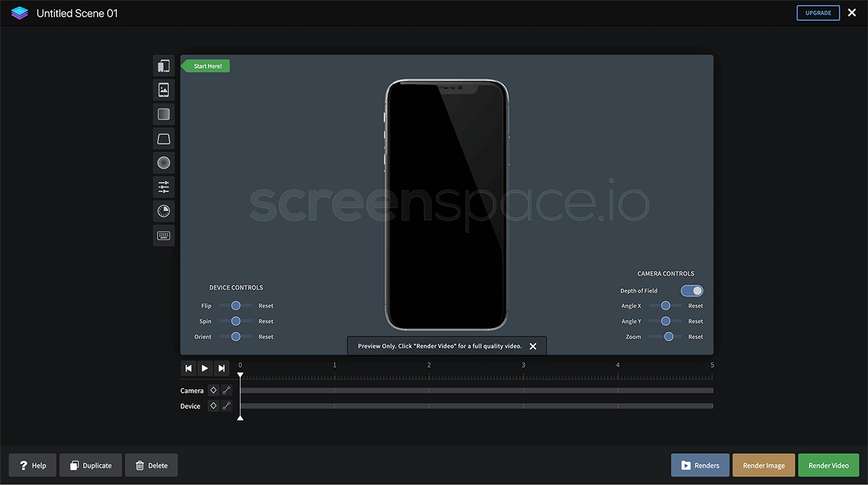This screenshot has width=868, height=485.
Task: Toggle the Depth of Field switch
Action: pos(692,290)
